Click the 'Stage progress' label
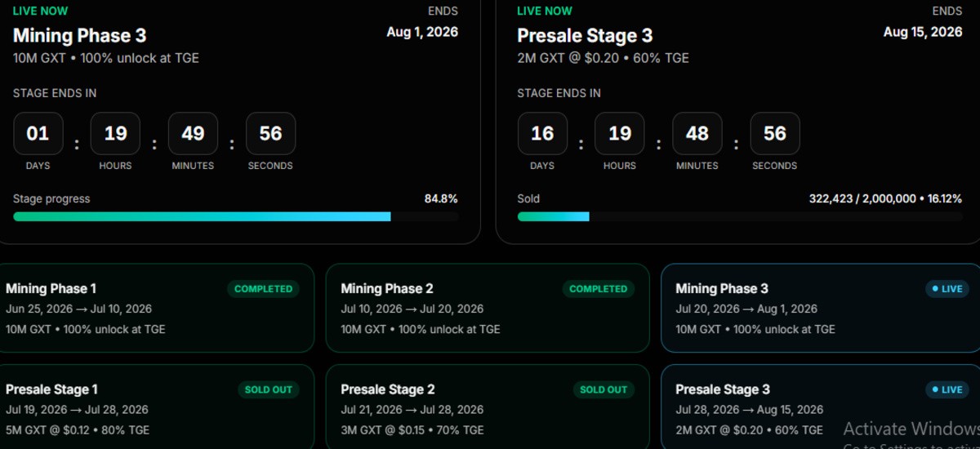The width and height of the screenshot is (980, 449). 51,199
